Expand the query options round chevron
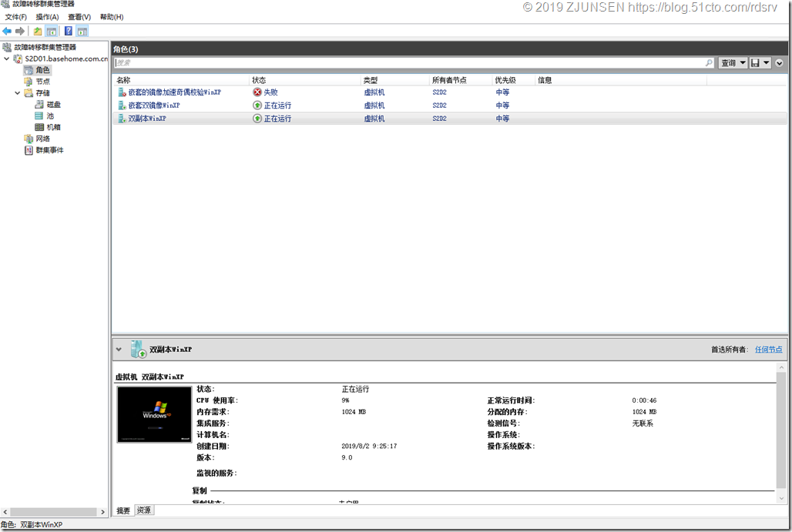 click(x=780, y=63)
